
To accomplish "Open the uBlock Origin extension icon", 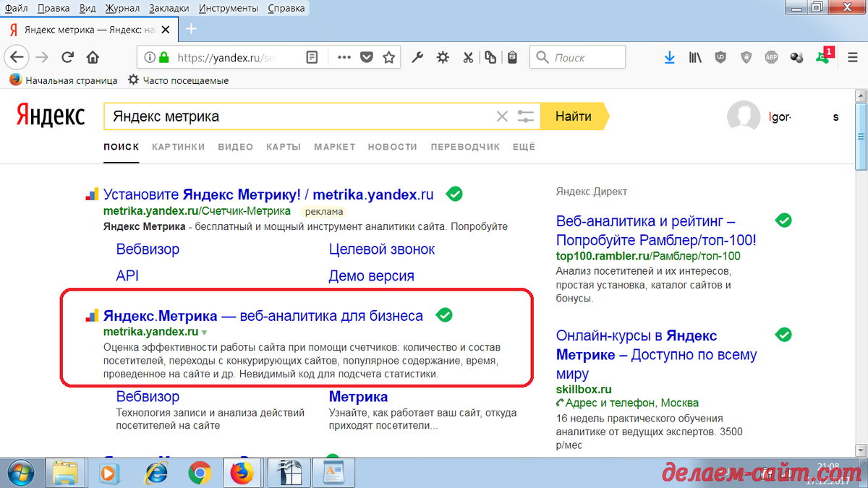I will coord(720,57).
